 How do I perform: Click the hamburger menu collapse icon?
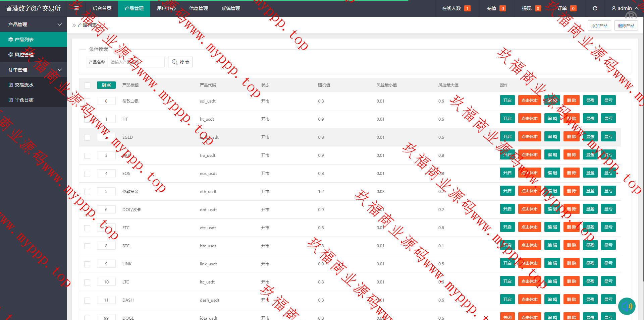(x=76, y=8)
